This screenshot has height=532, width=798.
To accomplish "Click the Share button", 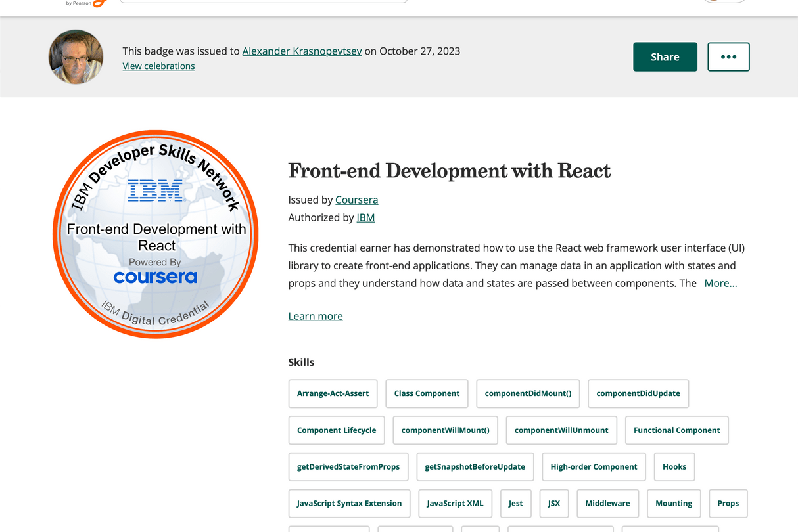I will click(x=665, y=57).
